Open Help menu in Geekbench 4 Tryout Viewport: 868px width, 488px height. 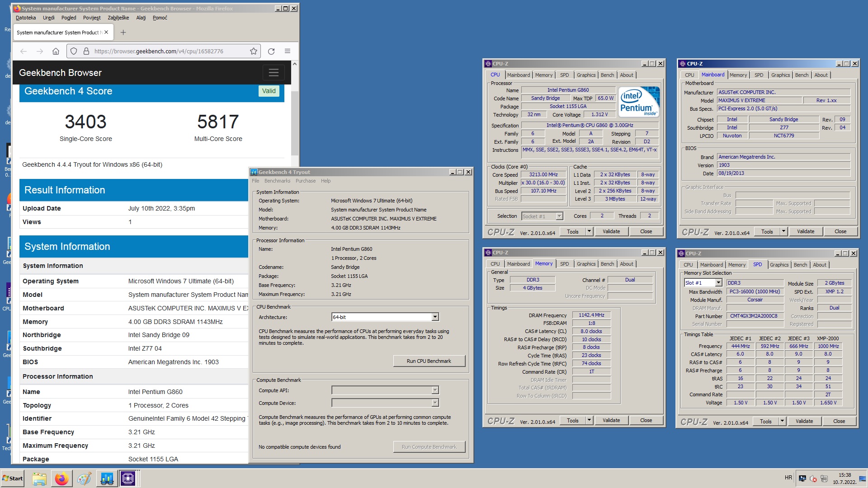click(x=325, y=181)
